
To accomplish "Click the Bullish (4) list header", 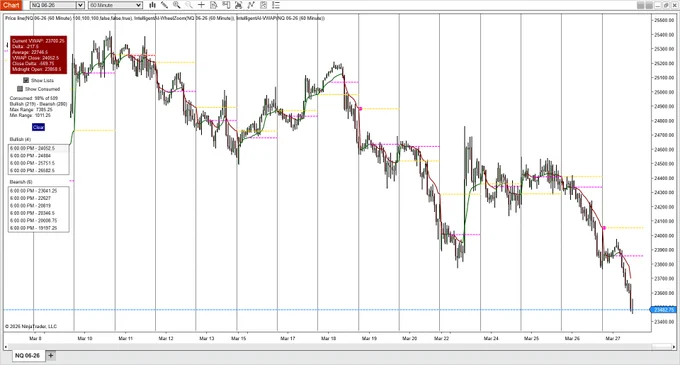I will click(20, 140).
